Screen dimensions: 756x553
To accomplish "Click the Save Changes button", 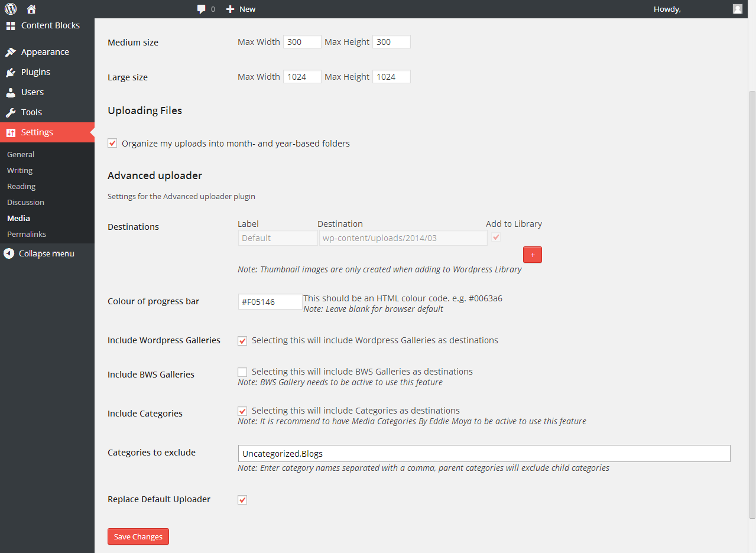I will click(138, 536).
